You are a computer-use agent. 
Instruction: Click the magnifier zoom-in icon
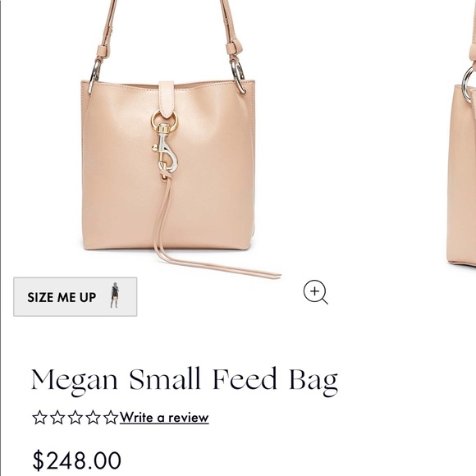click(x=315, y=292)
